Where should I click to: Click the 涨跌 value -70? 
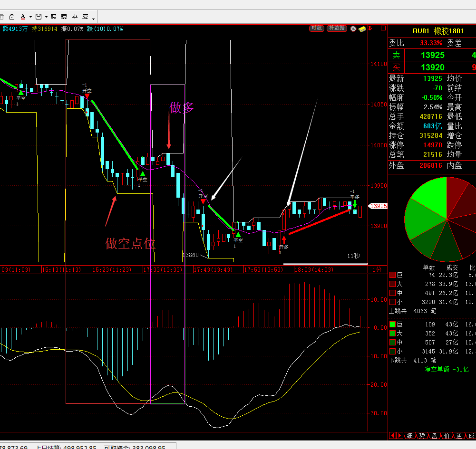point(437,88)
